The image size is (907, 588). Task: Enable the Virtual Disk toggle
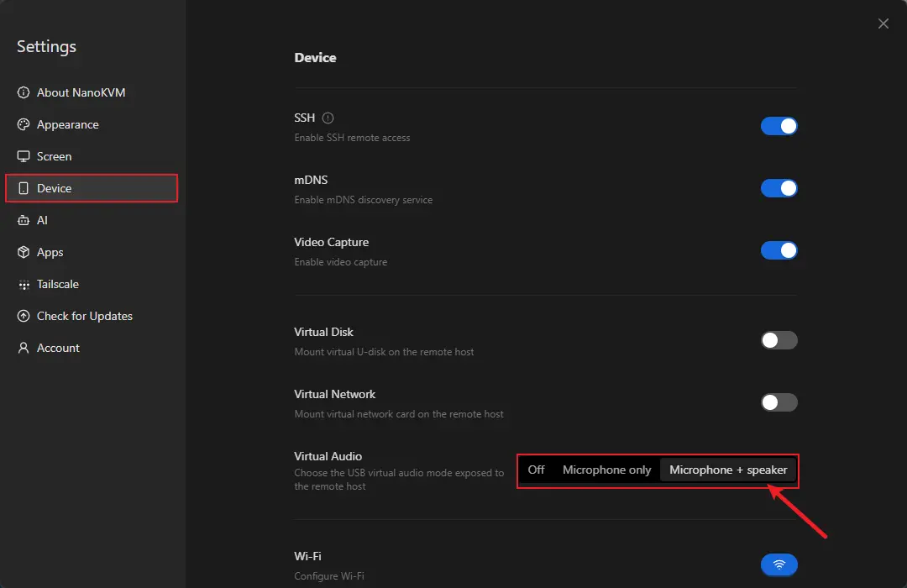[x=779, y=340]
